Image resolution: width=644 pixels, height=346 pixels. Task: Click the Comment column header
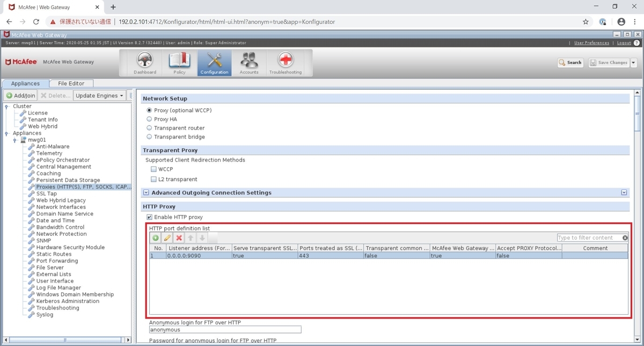(595, 248)
